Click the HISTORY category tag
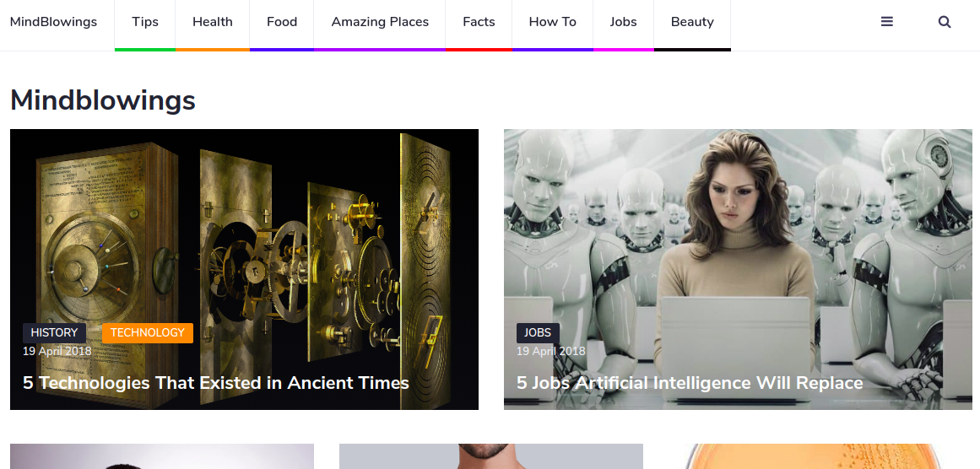The width and height of the screenshot is (980, 469). pyautogui.click(x=54, y=333)
